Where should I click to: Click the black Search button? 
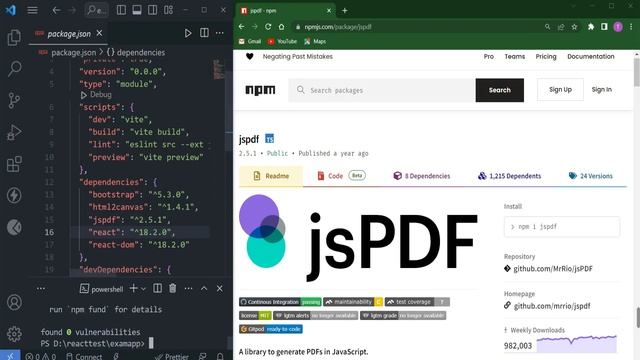pos(500,90)
